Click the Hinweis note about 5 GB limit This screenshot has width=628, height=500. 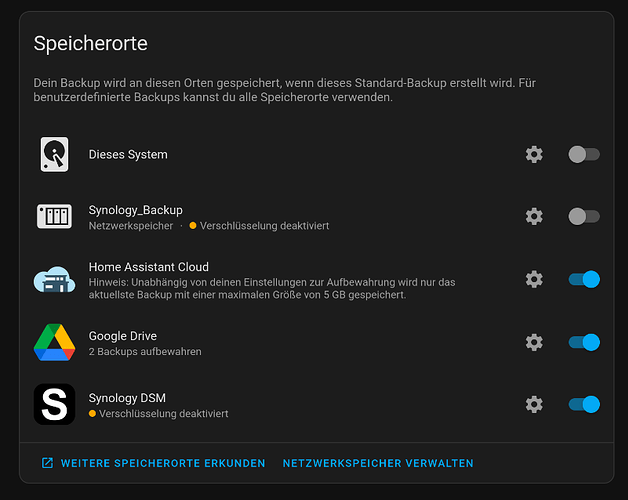(x=272, y=288)
